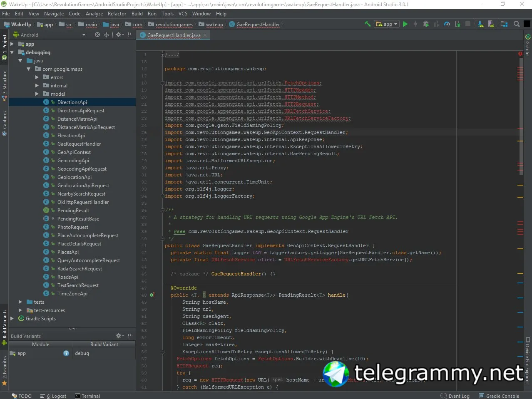This screenshot has width=532, height=399.
Task: Expand the tests folder in the tree
Action: [20, 302]
